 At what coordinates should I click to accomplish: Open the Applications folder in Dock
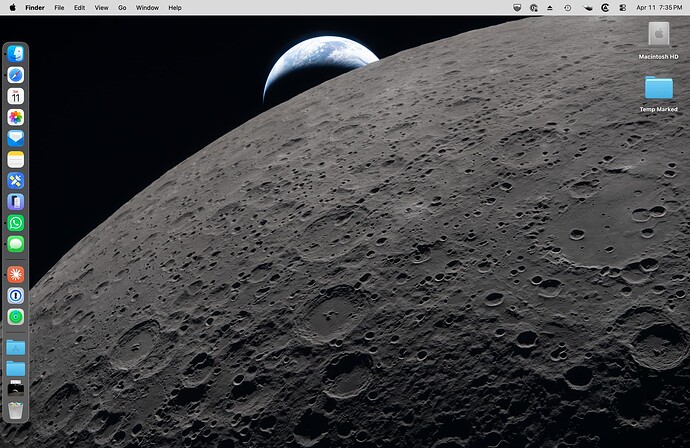coord(15,347)
